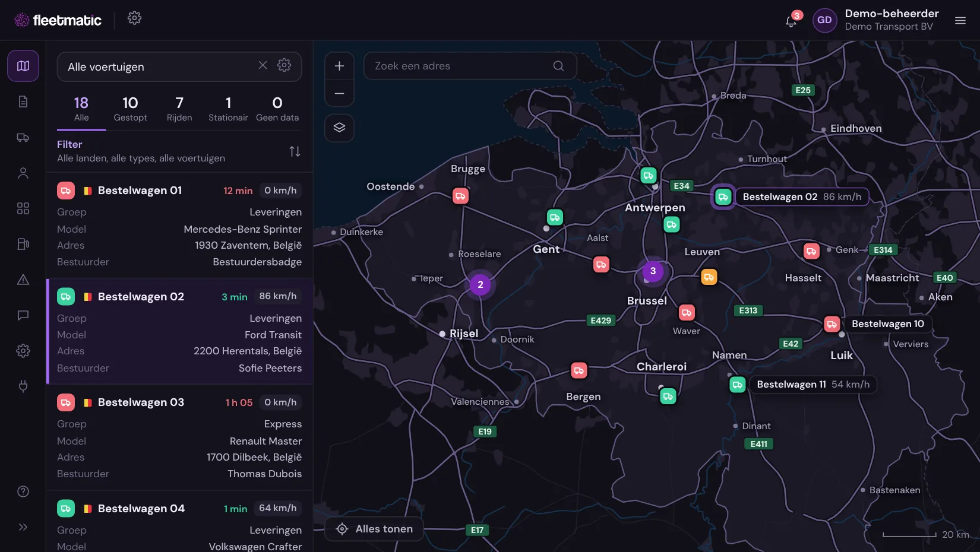Open the sidebar settings gear icon
The height and width of the screenshot is (552, 980).
(23, 351)
